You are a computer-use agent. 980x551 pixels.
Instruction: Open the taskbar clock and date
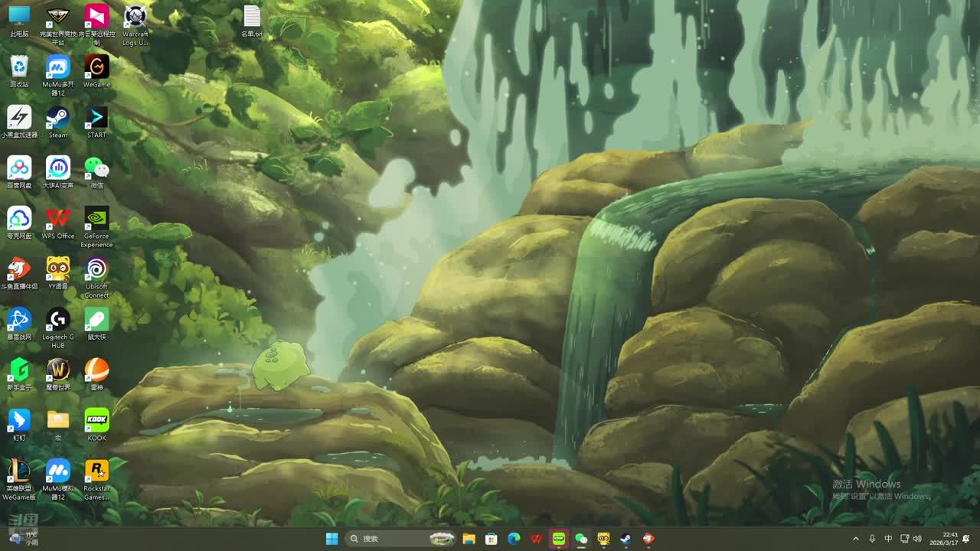(950, 539)
